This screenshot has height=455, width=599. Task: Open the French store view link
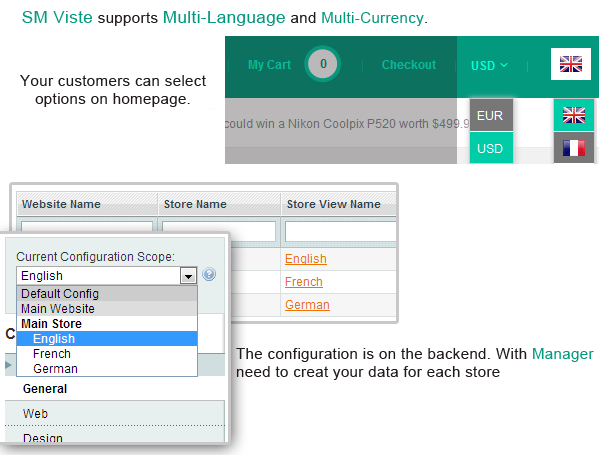[304, 282]
